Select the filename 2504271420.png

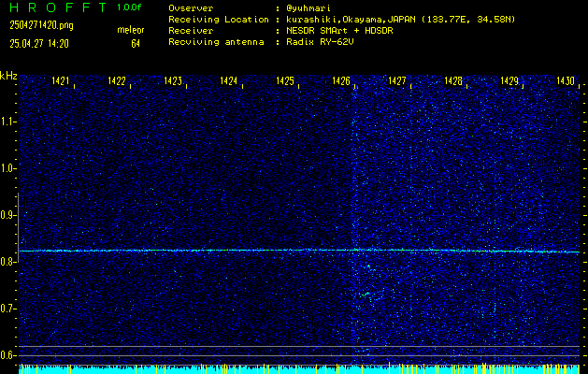(42, 25)
